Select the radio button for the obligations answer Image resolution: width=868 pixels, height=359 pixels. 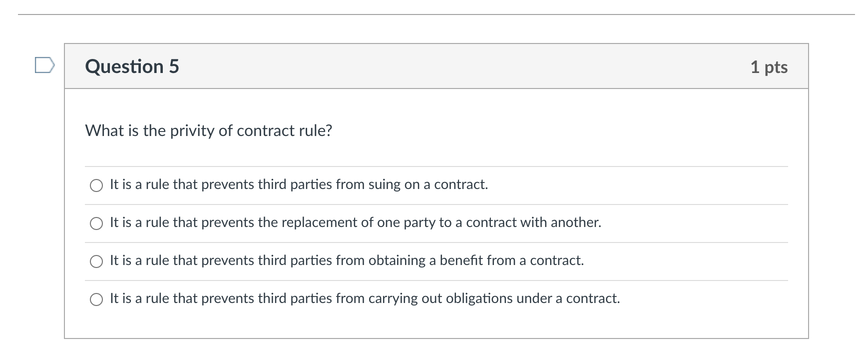pos(96,299)
